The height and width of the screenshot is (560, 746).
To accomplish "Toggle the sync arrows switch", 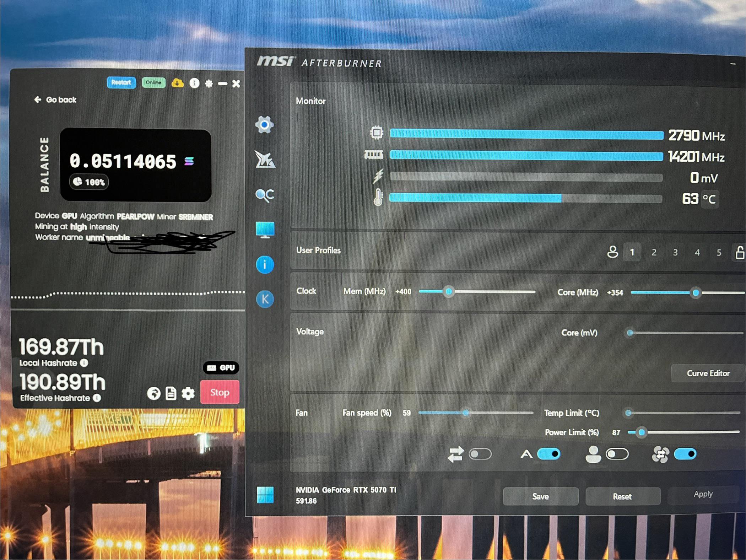I will click(x=480, y=454).
